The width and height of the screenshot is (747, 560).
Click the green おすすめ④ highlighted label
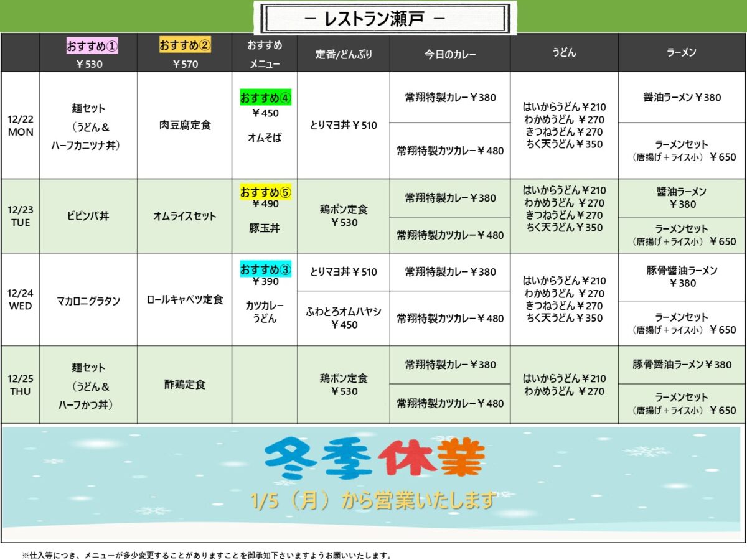[x=266, y=98]
